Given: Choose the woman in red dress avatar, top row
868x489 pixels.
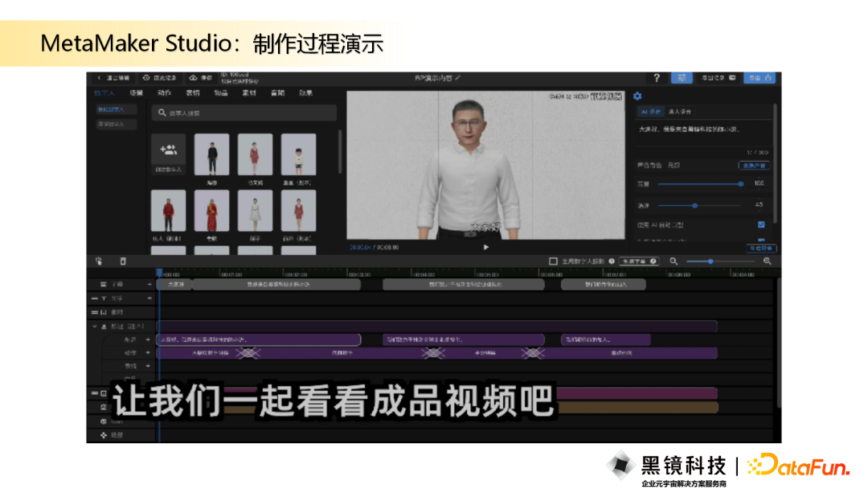Looking at the screenshot, I should 256,154.
